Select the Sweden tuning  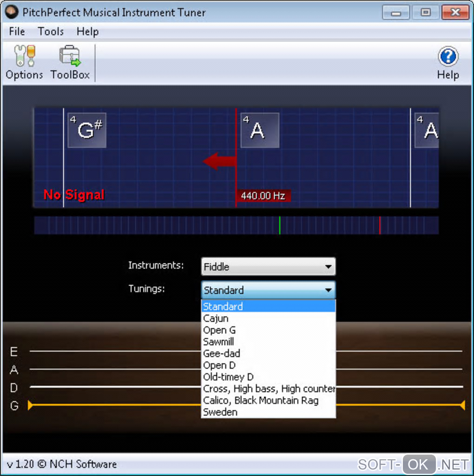pyautogui.click(x=269, y=412)
